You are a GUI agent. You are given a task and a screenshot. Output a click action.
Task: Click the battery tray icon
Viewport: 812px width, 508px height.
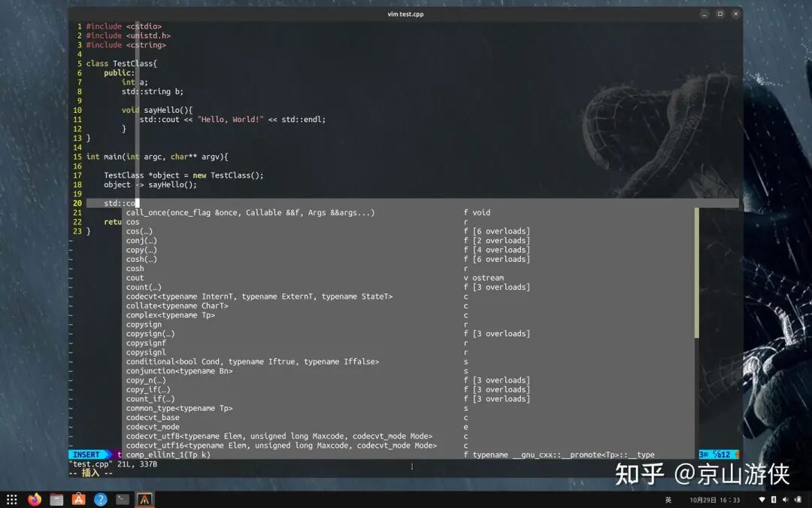pyautogui.click(x=798, y=500)
